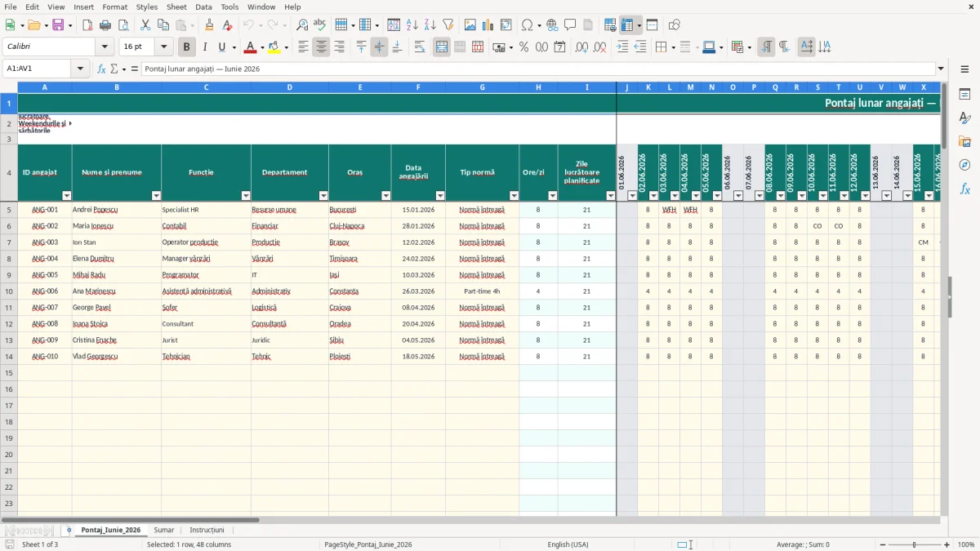Toggle Freeze Rows and Columns
The width and height of the screenshot is (980, 551).
tap(627, 25)
